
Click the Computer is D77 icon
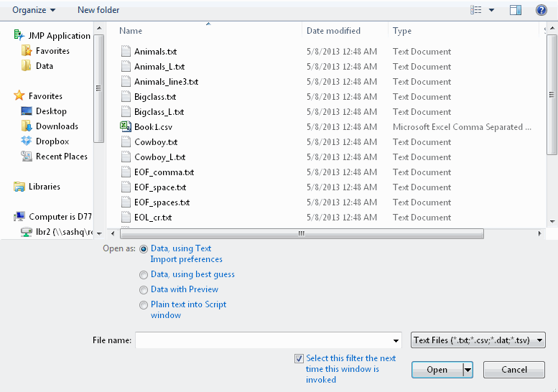point(19,216)
